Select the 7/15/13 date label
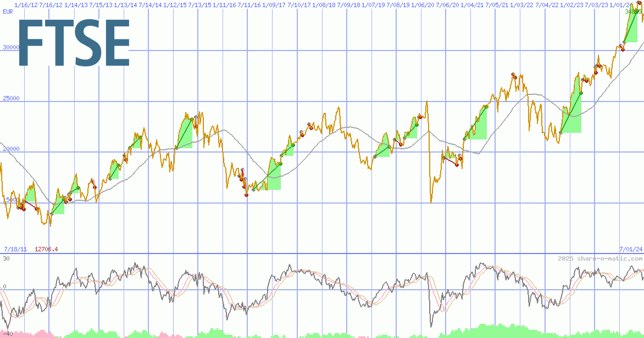The height and width of the screenshot is (338, 644). pyautogui.click(x=100, y=5)
